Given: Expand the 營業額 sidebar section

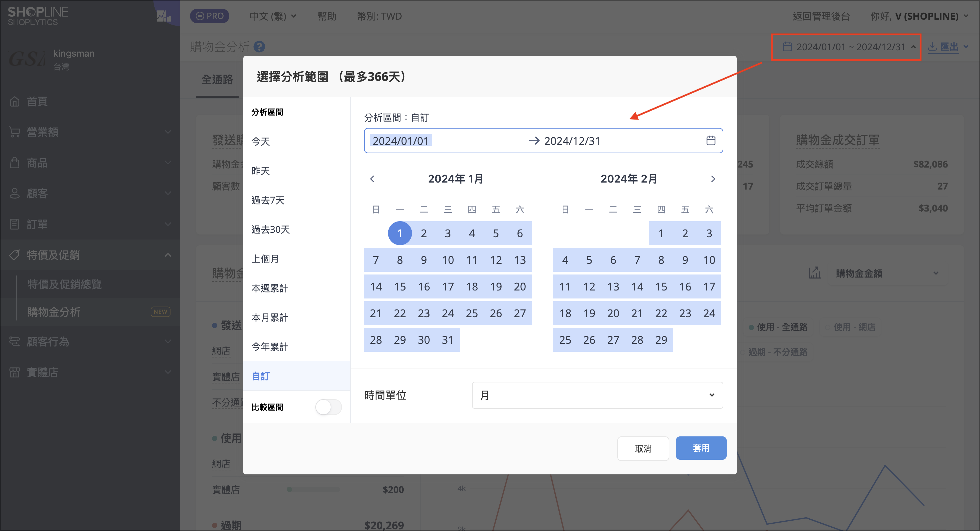Looking at the screenshot, I should [x=90, y=132].
